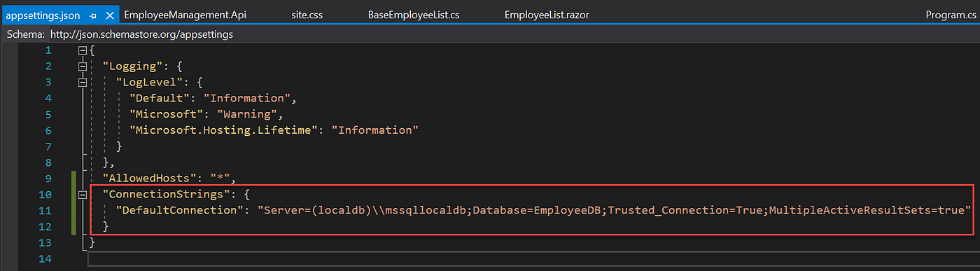
Task: Collapse the ConnectionStrings section on line 10
Action: [x=83, y=195]
